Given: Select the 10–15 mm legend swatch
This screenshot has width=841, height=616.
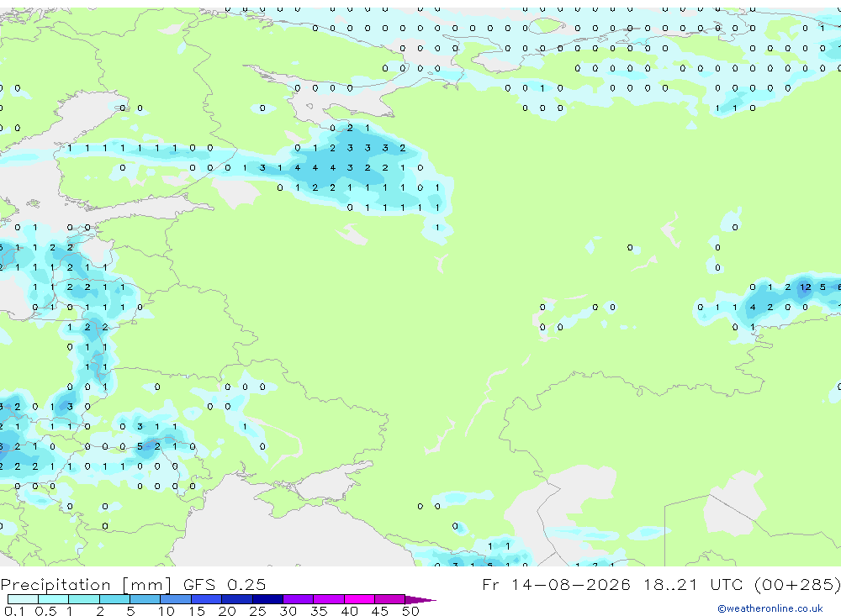Looking at the screenshot, I should [x=176, y=599].
